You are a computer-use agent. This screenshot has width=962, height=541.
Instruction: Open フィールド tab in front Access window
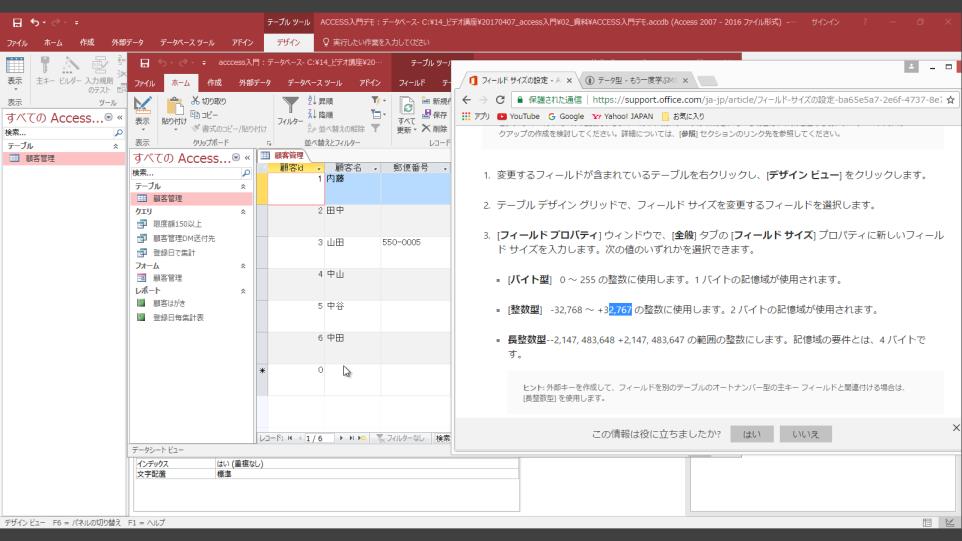coord(412,83)
